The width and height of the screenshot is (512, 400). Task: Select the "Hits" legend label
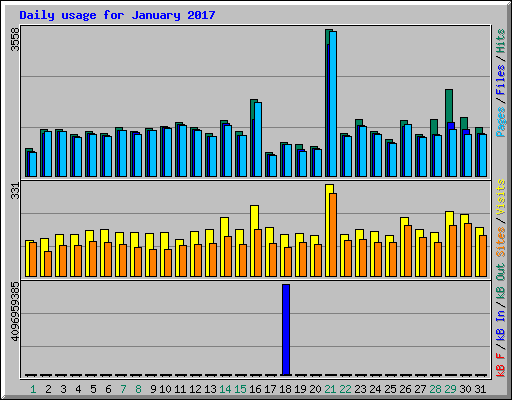pos(501,41)
